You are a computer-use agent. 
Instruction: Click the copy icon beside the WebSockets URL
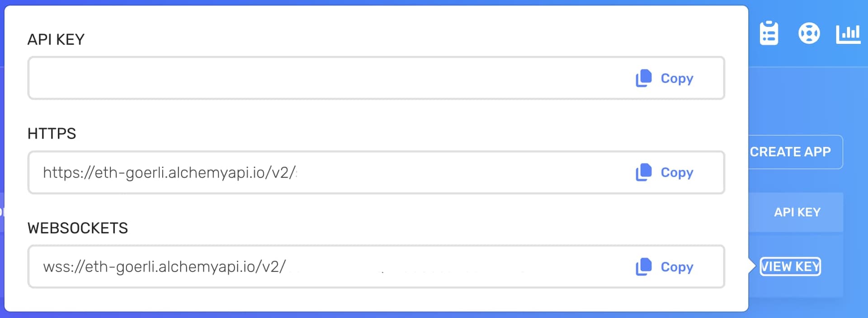coord(642,267)
